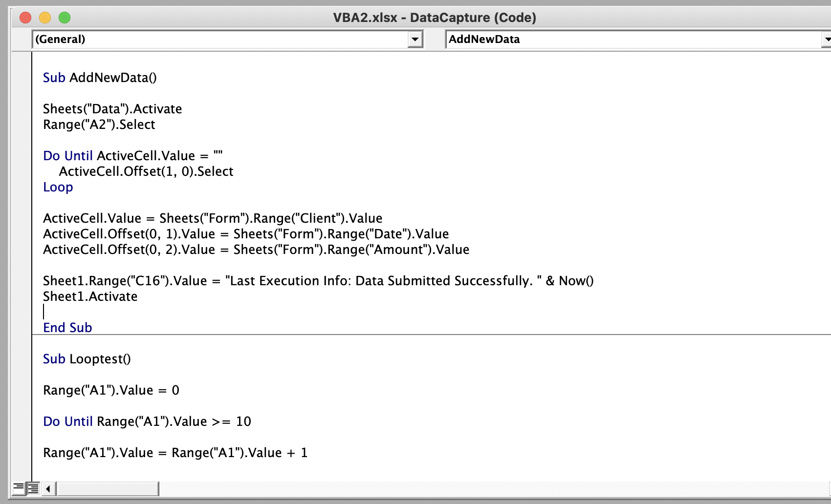Screen dimensions: 831x504
Task: Click the horizontal scrollbar thumb
Action: 108,488
